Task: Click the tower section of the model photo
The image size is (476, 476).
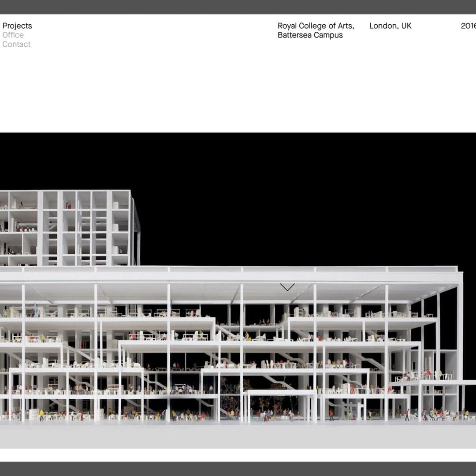Action: click(66, 225)
